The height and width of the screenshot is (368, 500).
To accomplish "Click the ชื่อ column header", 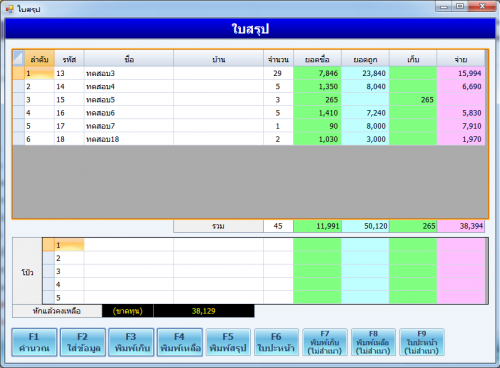I will [x=129, y=59].
